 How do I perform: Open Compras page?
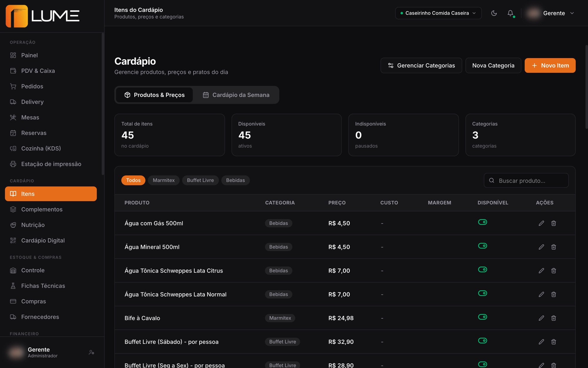[51, 301]
